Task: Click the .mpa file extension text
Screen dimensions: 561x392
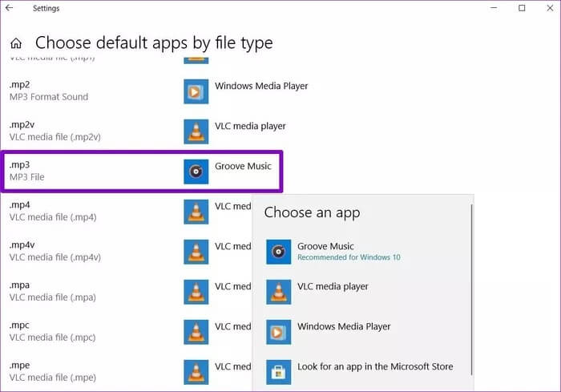Action: [x=20, y=285]
